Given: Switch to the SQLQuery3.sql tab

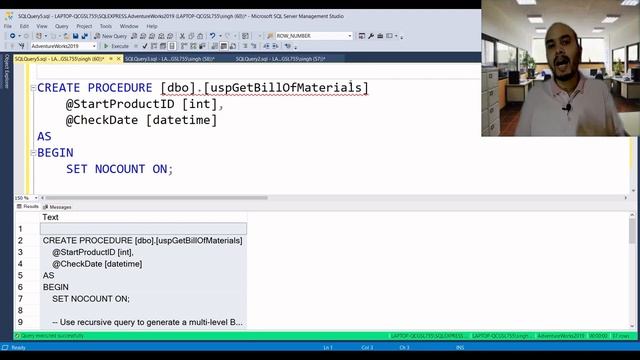Looking at the screenshot, I should (169, 59).
